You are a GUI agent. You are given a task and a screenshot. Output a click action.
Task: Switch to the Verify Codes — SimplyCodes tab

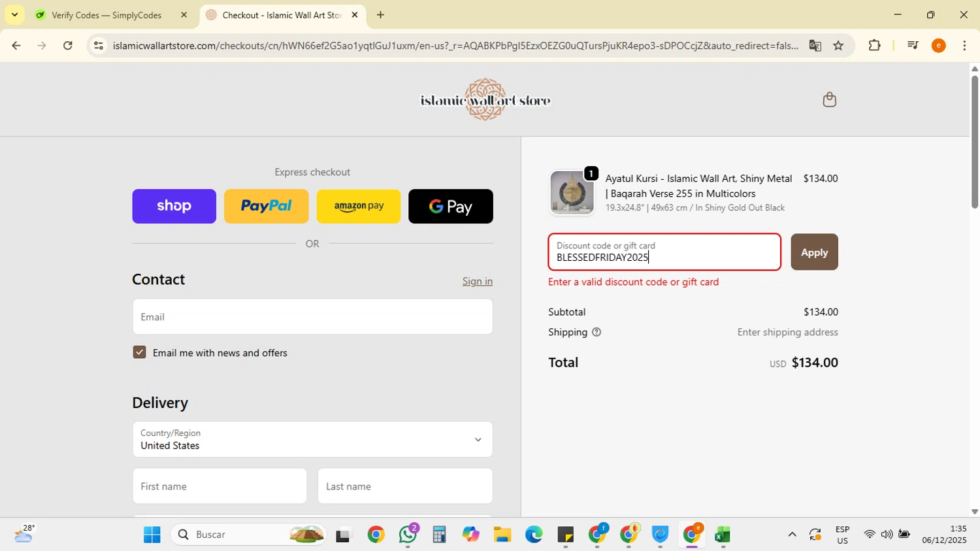coord(106,15)
